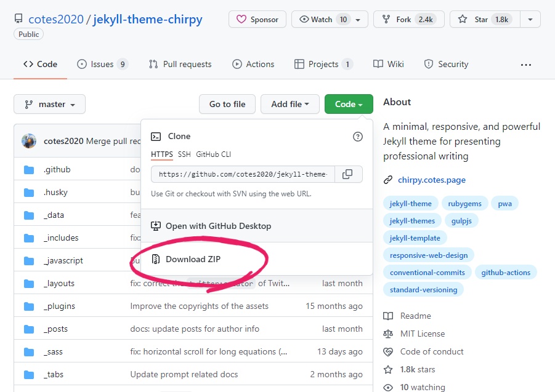This screenshot has width=555, height=392.
Task: Click the rubygems topic tag
Action: (464, 204)
